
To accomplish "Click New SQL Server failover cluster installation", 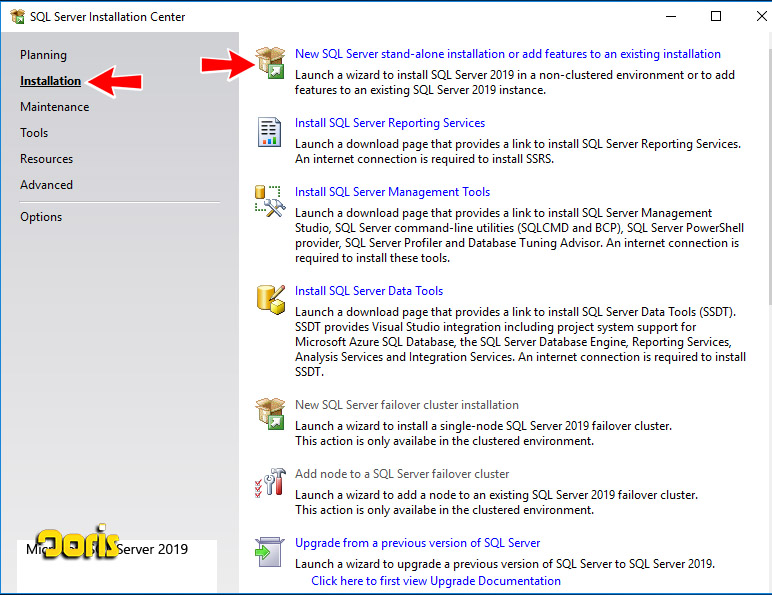I will [407, 405].
